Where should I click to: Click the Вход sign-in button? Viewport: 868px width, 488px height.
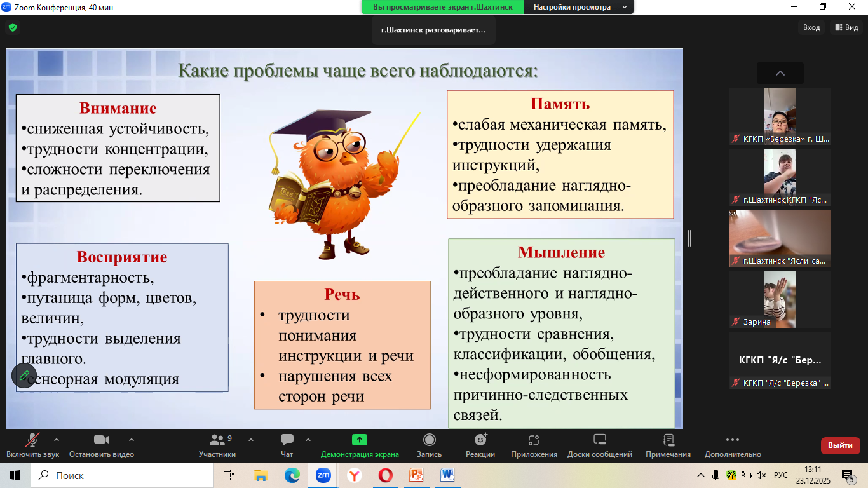[x=811, y=27]
